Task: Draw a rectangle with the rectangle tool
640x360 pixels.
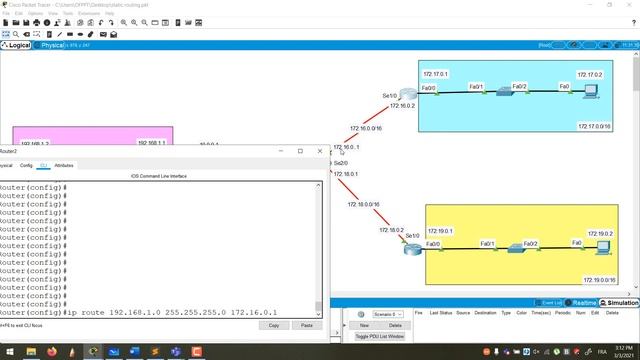Action: tap(70, 34)
